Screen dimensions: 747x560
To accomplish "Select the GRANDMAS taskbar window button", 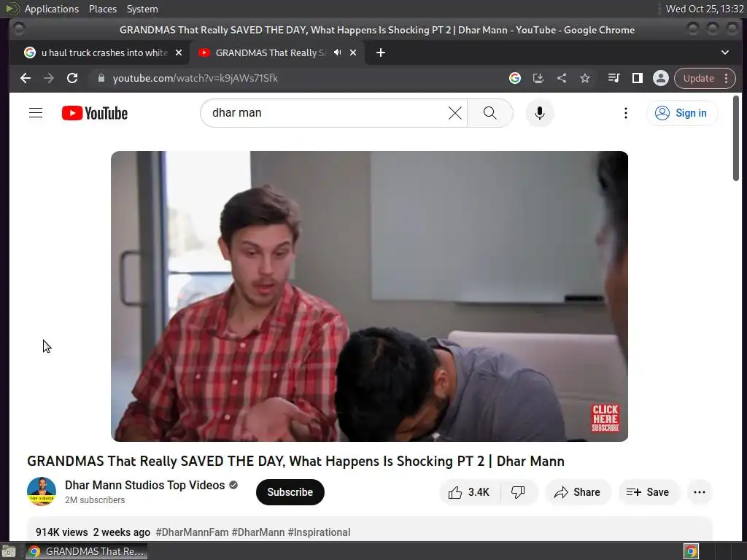I will coord(86,551).
